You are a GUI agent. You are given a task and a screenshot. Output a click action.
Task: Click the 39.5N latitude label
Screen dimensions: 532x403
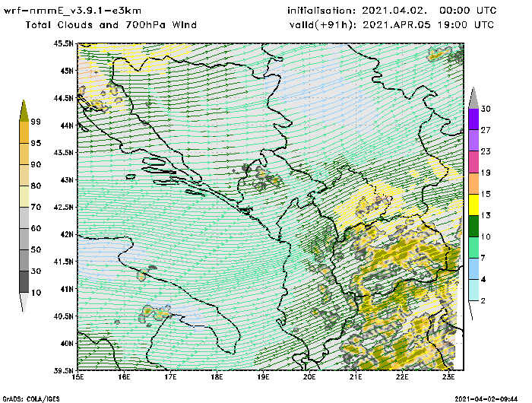(x=63, y=371)
